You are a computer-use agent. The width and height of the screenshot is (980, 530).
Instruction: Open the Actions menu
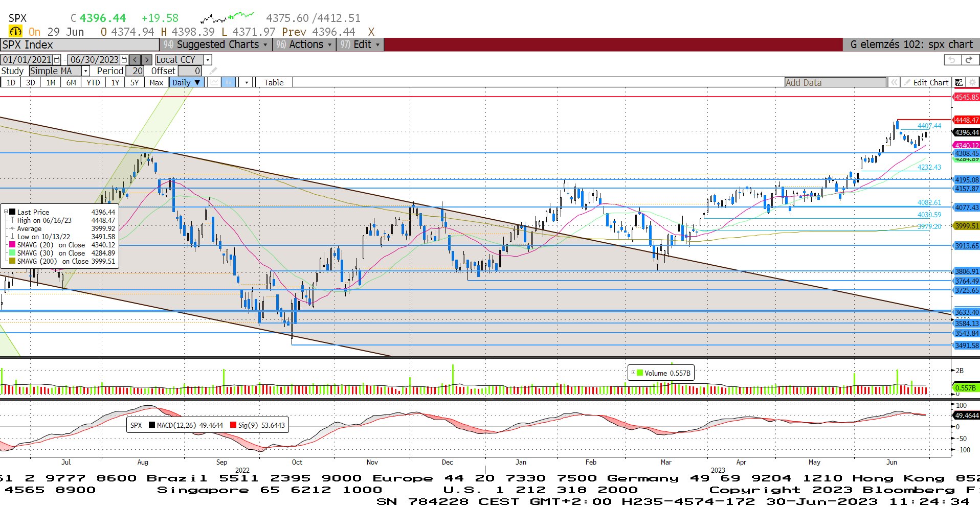pos(304,44)
